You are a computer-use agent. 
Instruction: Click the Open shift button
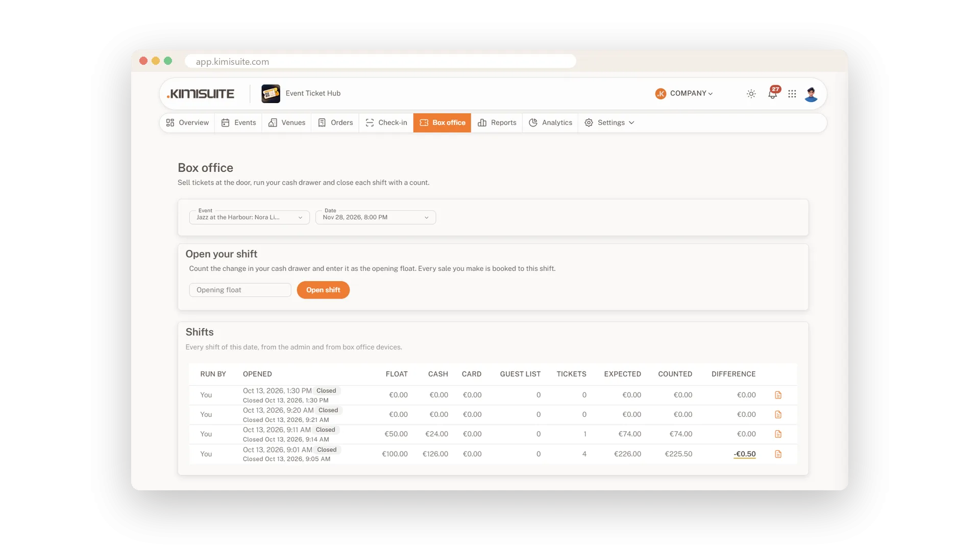(323, 290)
